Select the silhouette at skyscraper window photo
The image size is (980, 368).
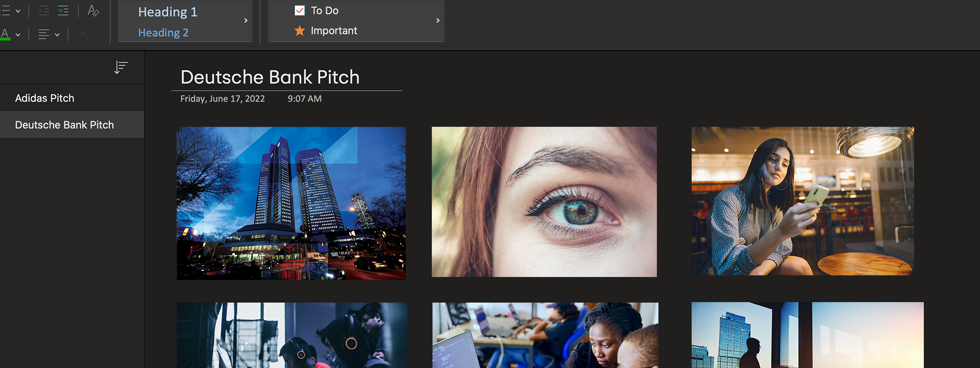point(807,335)
